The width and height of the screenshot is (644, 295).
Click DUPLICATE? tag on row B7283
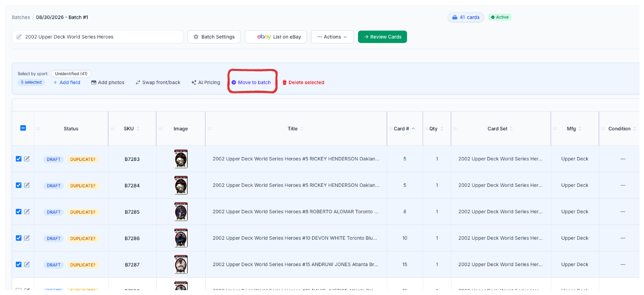pos(83,159)
